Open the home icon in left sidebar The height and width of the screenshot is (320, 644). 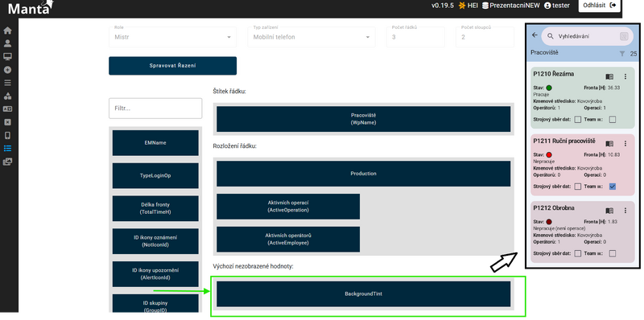point(7,31)
